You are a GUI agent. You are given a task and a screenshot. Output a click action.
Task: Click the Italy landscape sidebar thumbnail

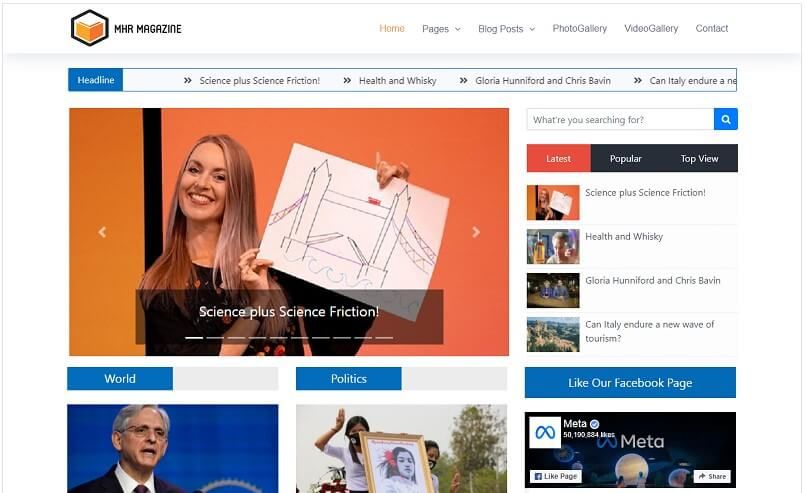click(x=553, y=334)
